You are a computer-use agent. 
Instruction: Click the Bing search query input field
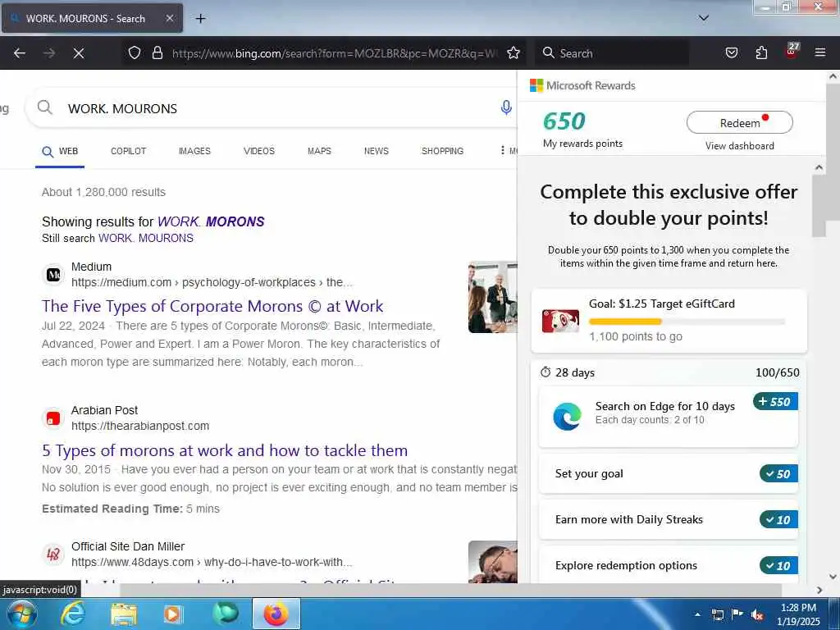click(279, 108)
